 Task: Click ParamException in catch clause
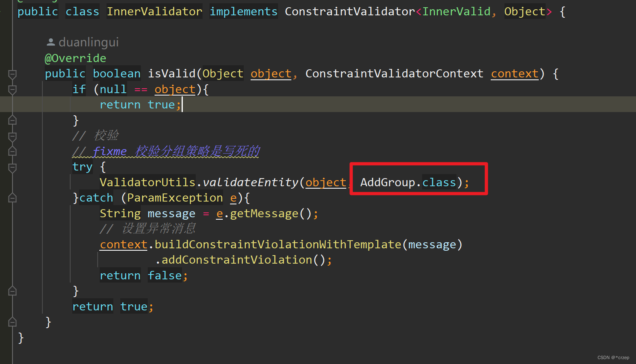click(175, 198)
